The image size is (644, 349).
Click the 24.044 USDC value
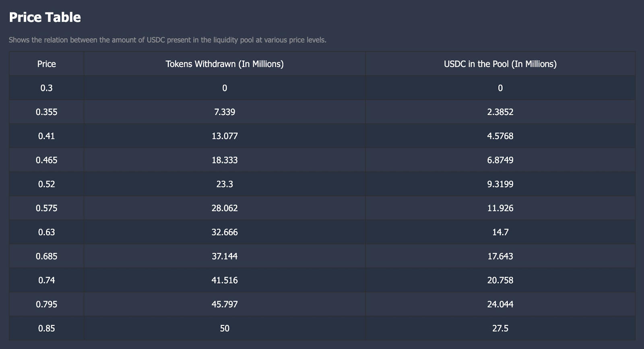[x=500, y=304]
